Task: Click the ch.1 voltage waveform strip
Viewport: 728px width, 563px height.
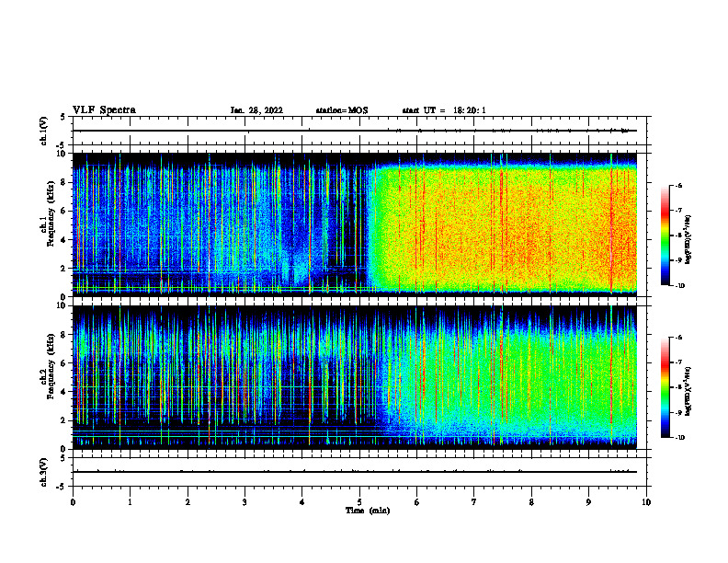Action: click(x=359, y=131)
